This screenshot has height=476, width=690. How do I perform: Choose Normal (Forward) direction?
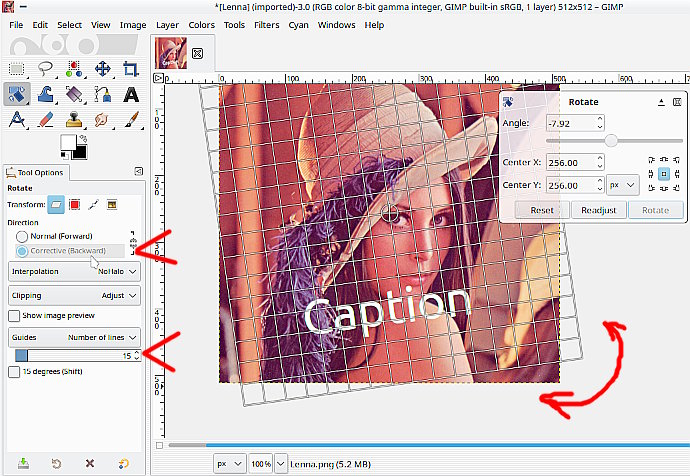54,236
